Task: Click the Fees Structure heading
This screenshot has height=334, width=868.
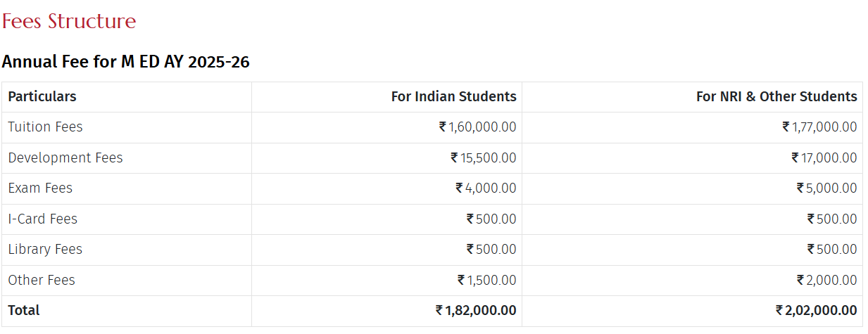Action: click(69, 22)
